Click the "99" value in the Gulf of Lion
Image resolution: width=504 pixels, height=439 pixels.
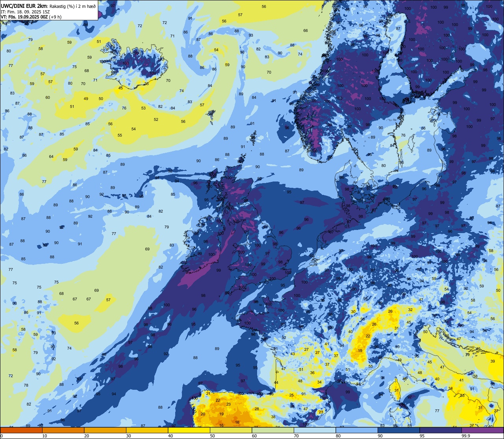[348, 392]
